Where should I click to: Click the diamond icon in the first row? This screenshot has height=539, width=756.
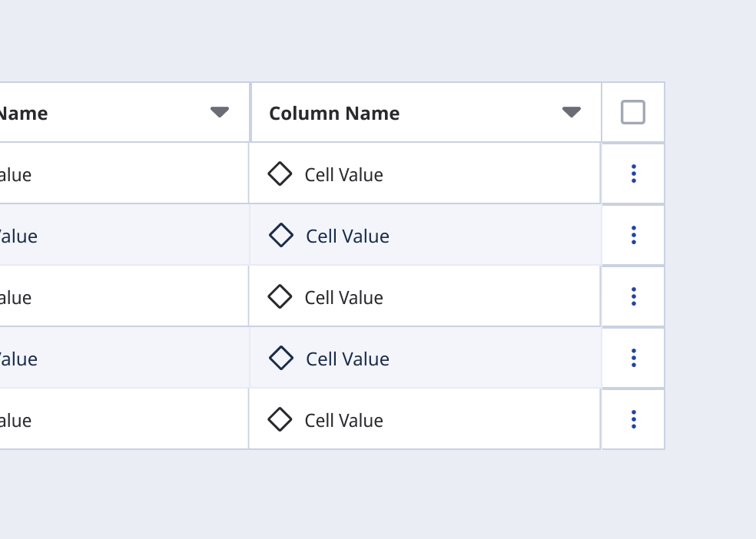click(x=280, y=174)
